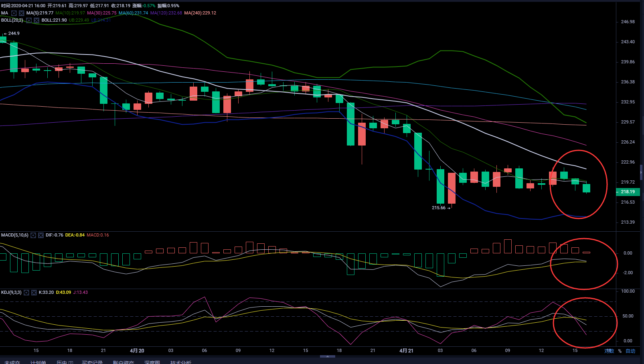The width and height of the screenshot is (644, 364).
Task: Open MACD(5,10,6) settings gear
Action: click(x=33, y=235)
